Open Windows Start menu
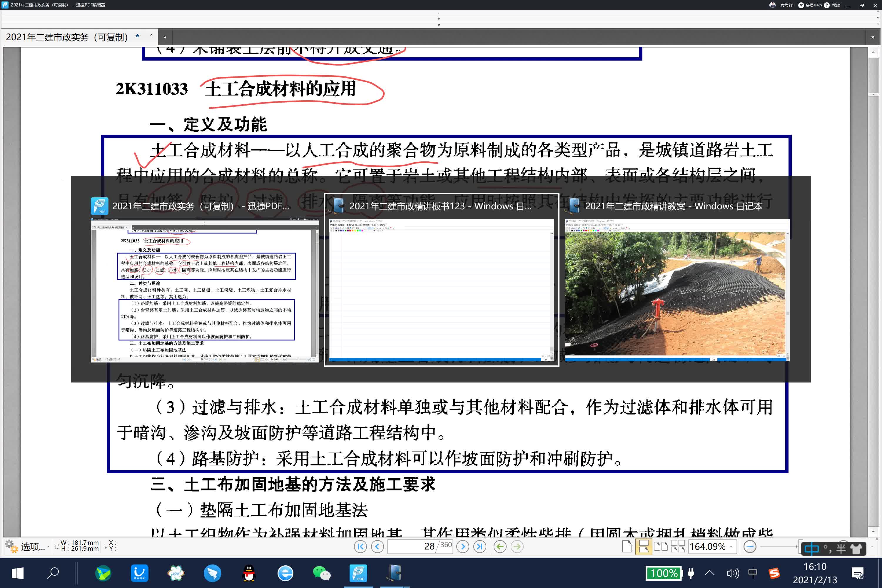 [x=17, y=573]
